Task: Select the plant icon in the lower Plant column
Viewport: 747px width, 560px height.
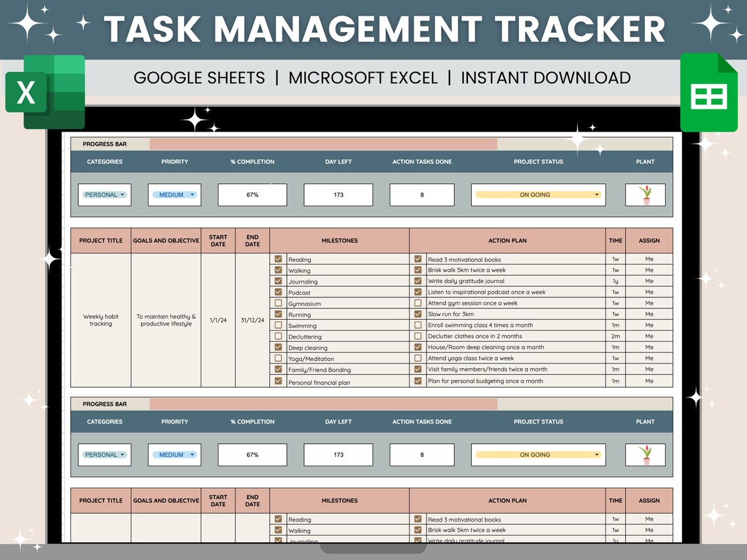Action: tap(645, 455)
